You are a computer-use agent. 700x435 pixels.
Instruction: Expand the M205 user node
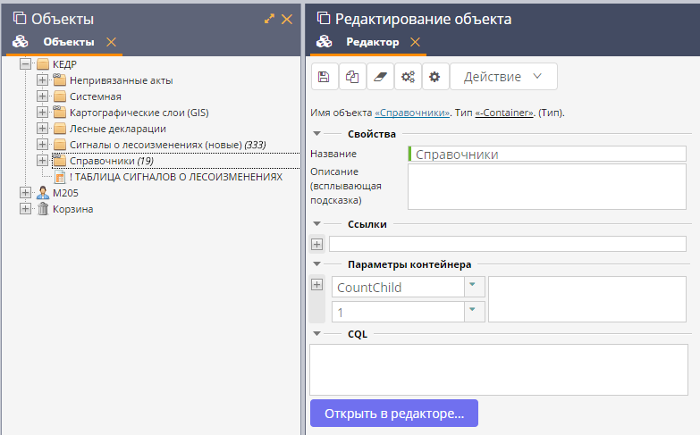(25, 192)
